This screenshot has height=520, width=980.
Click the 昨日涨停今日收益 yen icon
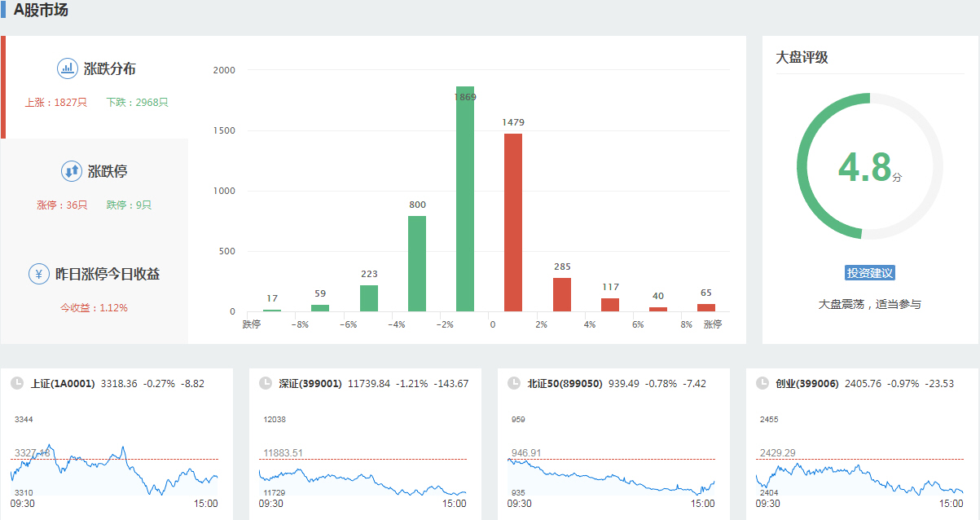[x=39, y=274]
